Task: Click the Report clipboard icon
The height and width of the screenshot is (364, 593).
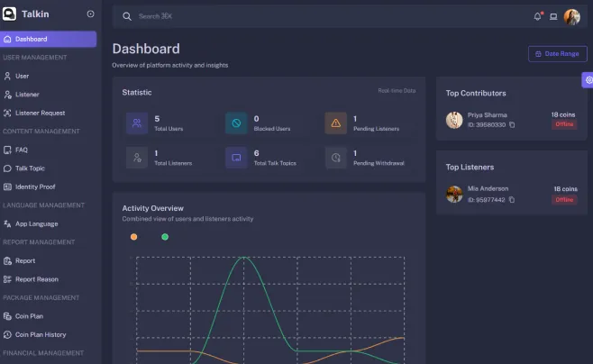Action: coord(7,260)
